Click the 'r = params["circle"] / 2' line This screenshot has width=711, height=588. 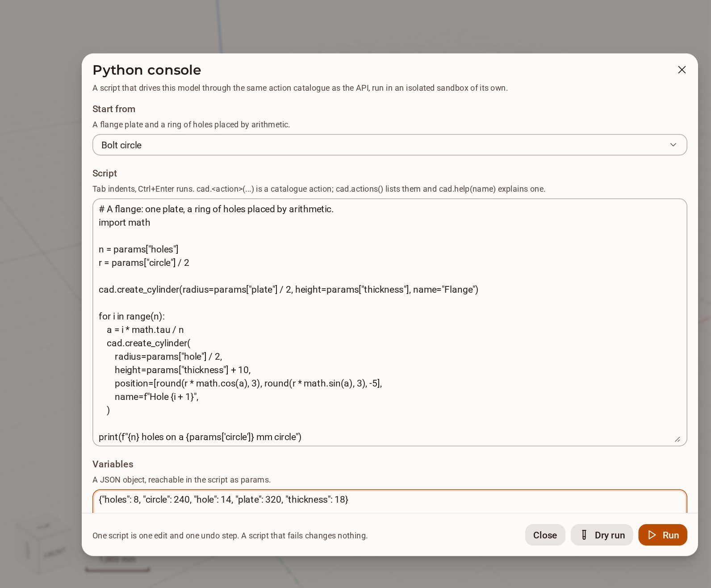point(144,263)
